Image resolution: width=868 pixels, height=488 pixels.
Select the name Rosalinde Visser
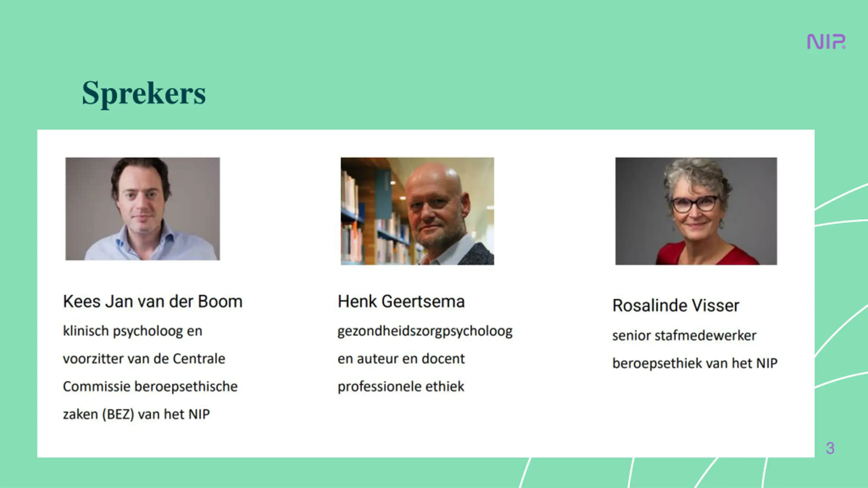coord(675,305)
